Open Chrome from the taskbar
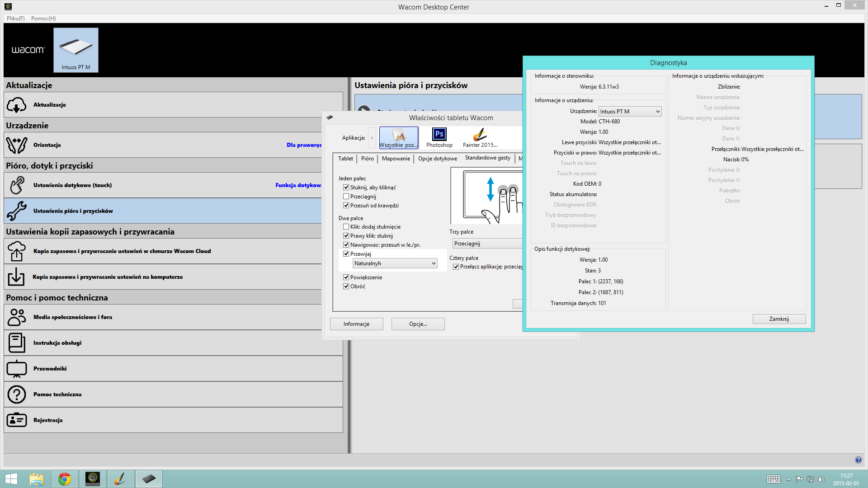This screenshot has height=488, width=868. tap(65, 479)
